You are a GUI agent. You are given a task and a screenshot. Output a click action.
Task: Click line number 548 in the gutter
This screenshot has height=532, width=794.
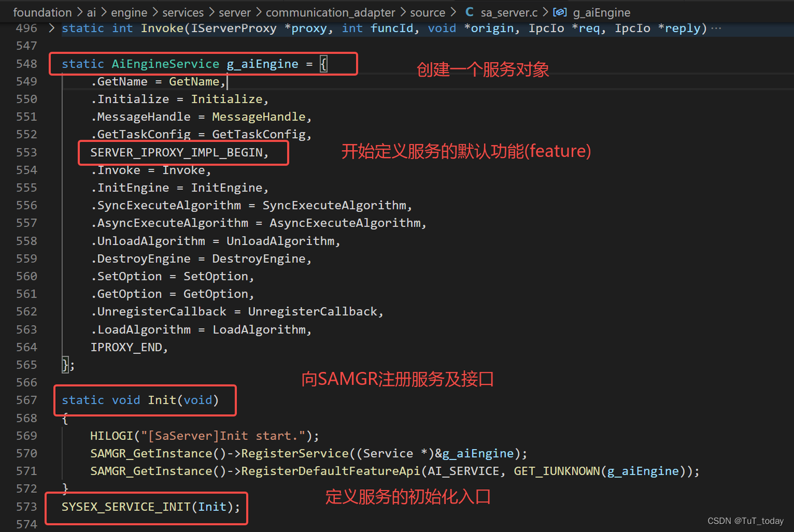27,63
